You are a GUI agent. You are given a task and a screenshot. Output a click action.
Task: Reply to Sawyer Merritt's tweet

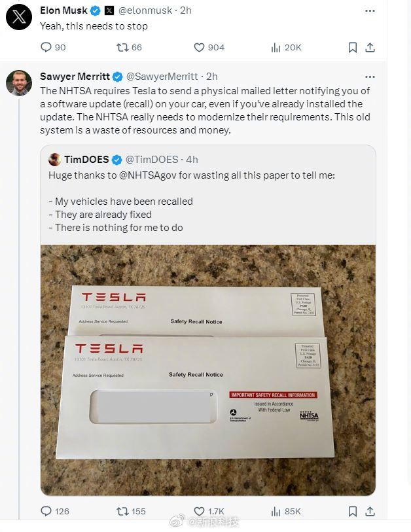tap(46, 511)
